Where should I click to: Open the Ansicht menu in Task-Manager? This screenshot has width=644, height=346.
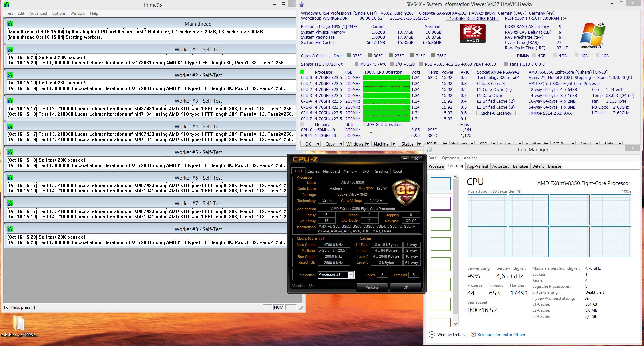pos(470,158)
